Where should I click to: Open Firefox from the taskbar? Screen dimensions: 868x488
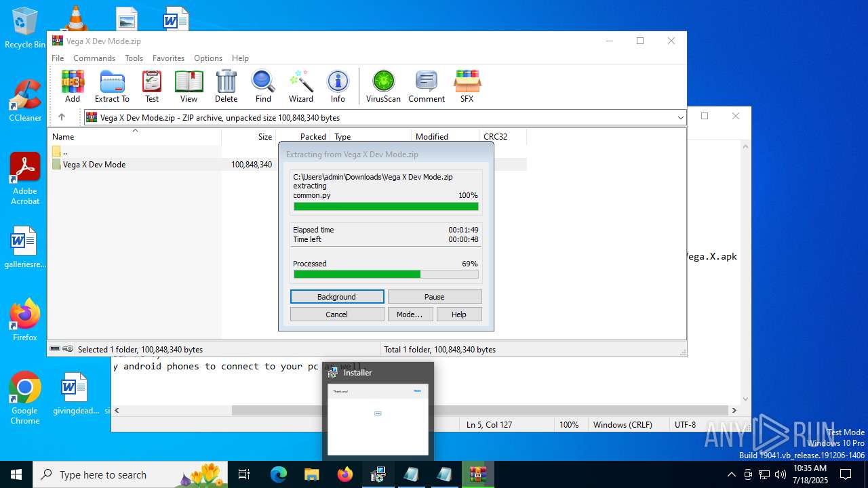(344, 474)
